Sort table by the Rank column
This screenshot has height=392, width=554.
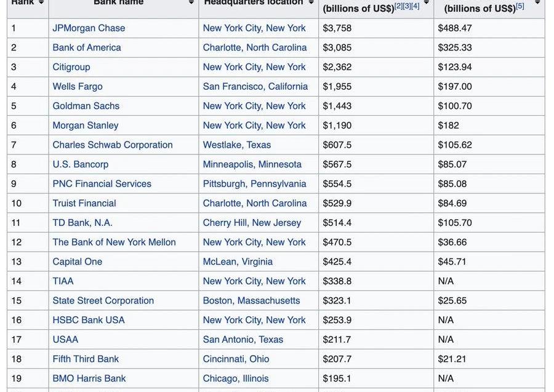41,2
